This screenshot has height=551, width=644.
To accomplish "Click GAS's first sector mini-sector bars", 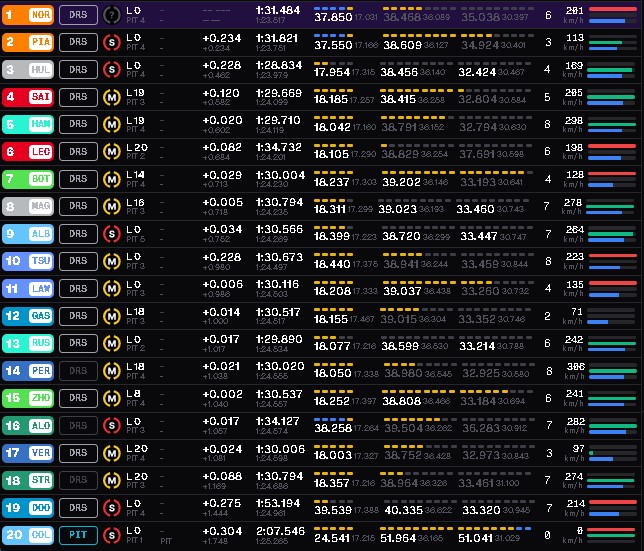I will [x=332, y=308].
